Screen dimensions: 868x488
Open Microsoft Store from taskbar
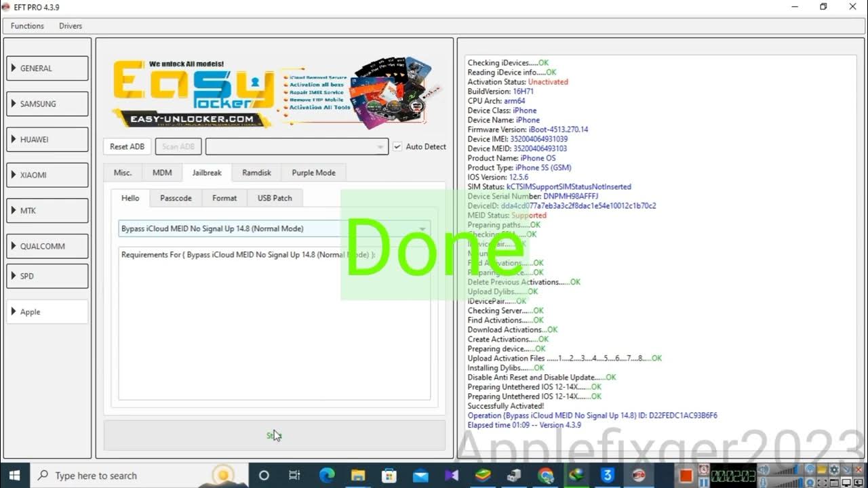389,475
